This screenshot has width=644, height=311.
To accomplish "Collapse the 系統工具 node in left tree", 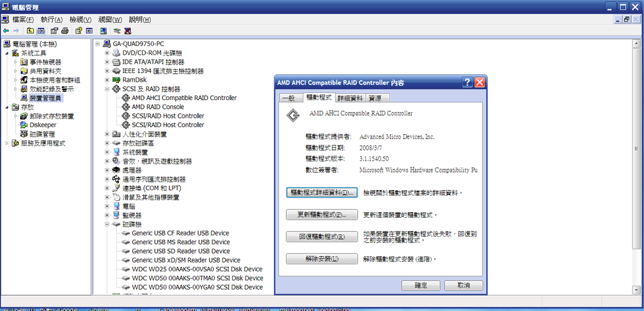I will [6, 53].
